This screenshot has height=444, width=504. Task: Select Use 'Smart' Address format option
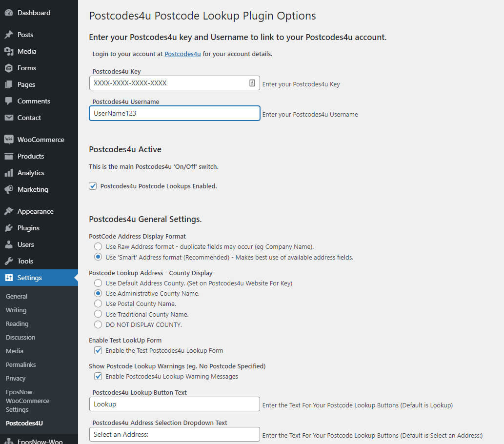click(x=98, y=257)
